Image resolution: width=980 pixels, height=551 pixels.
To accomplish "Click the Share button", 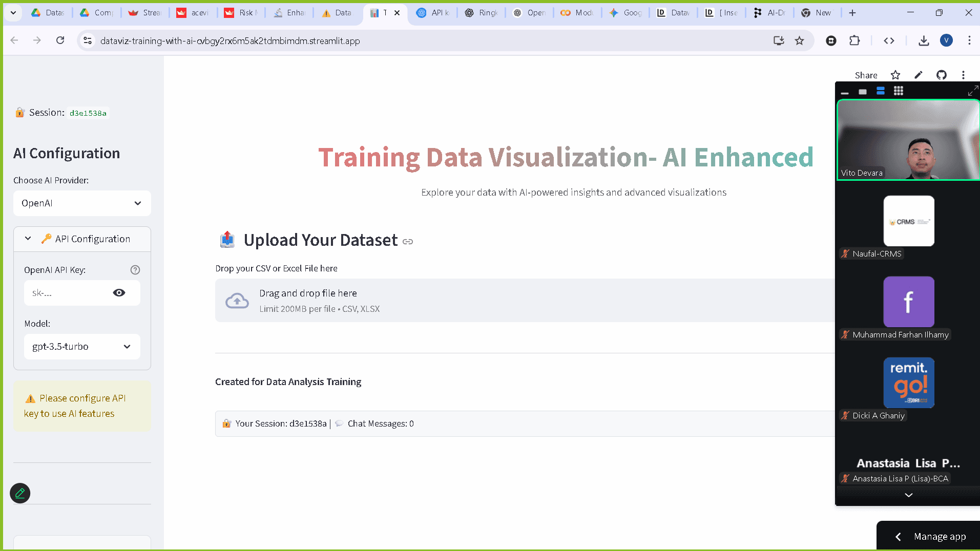I will pyautogui.click(x=866, y=75).
